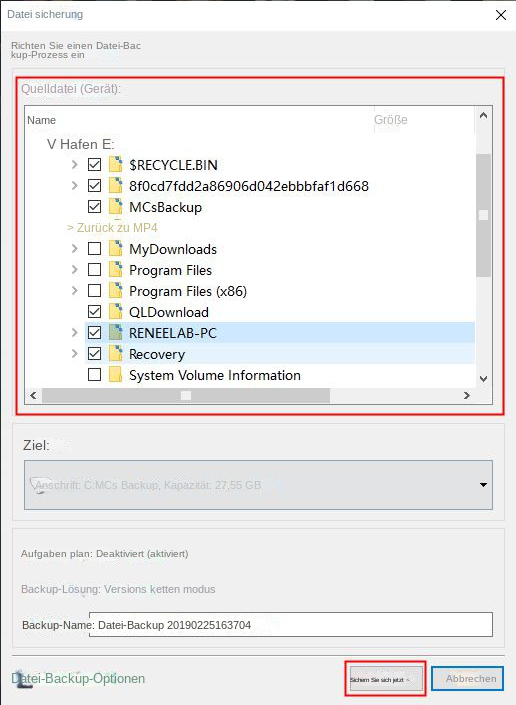Uncheck the $RECYCLE.BIN checkbox
This screenshot has height=705, width=516.
coord(94,165)
